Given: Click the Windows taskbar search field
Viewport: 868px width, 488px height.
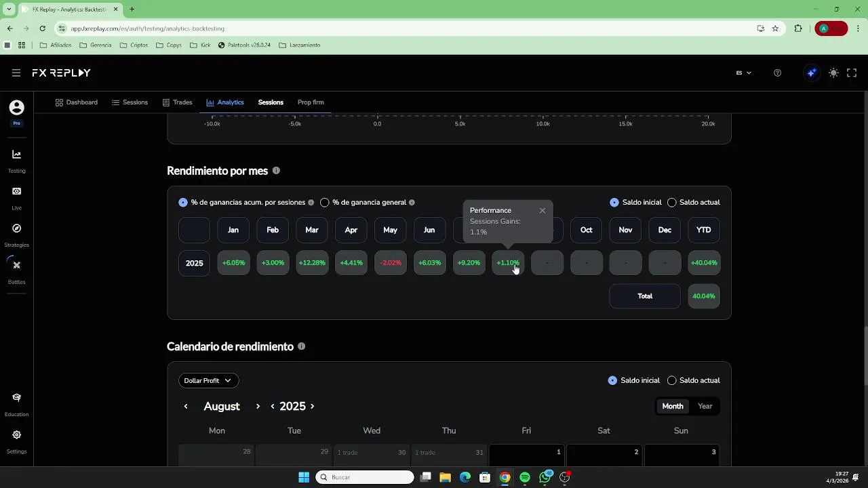Looking at the screenshot, I should (x=365, y=477).
